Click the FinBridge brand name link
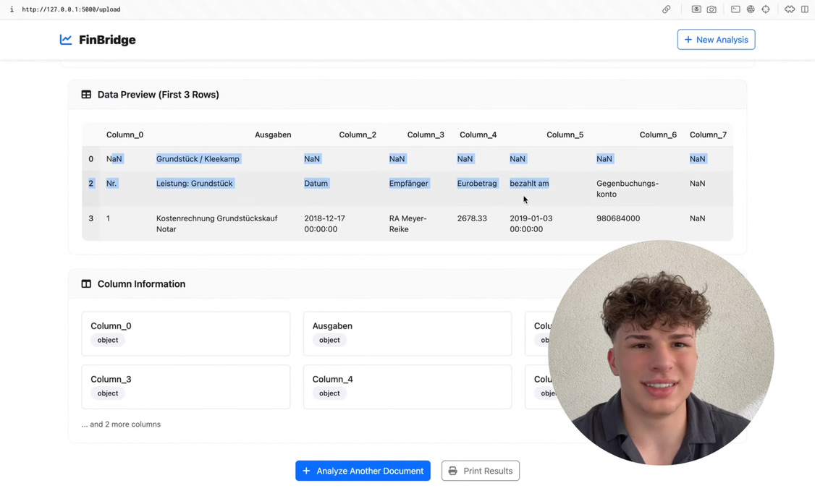The height and width of the screenshot is (504, 815). click(x=107, y=40)
